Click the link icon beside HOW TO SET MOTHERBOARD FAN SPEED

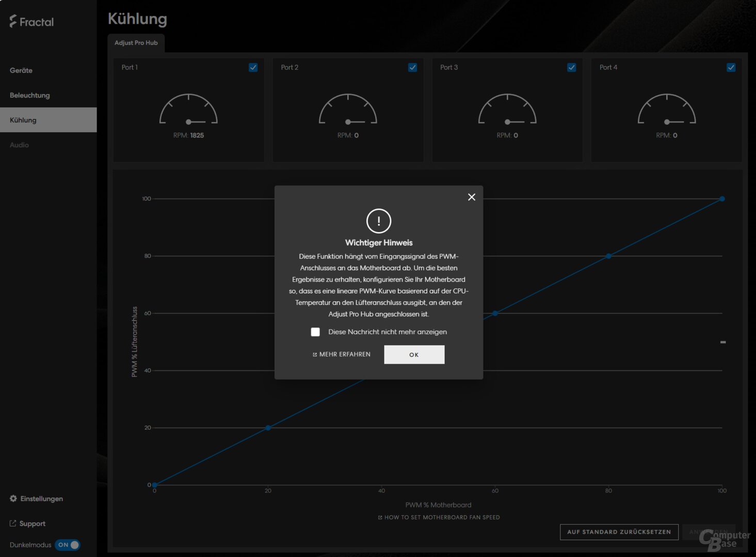pos(379,517)
